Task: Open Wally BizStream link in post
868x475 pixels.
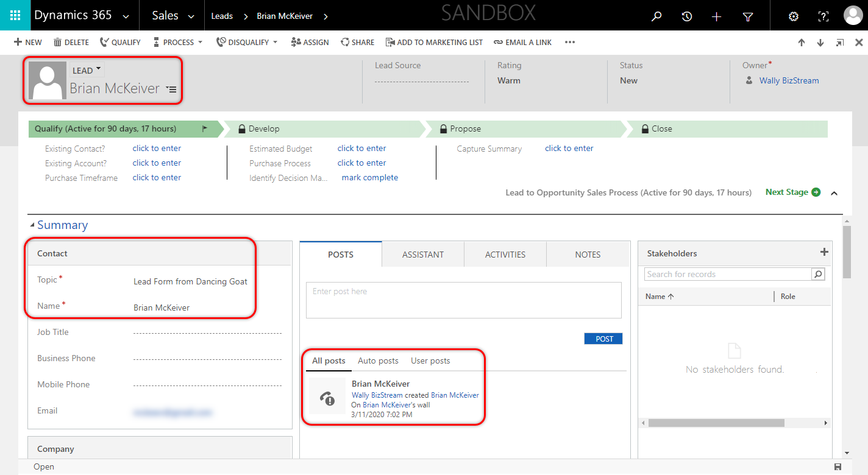Action: pos(377,395)
